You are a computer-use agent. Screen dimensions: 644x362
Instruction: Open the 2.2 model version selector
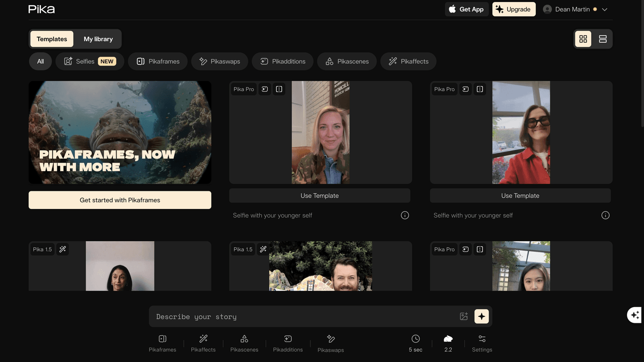pyautogui.click(x=448, y=343)
